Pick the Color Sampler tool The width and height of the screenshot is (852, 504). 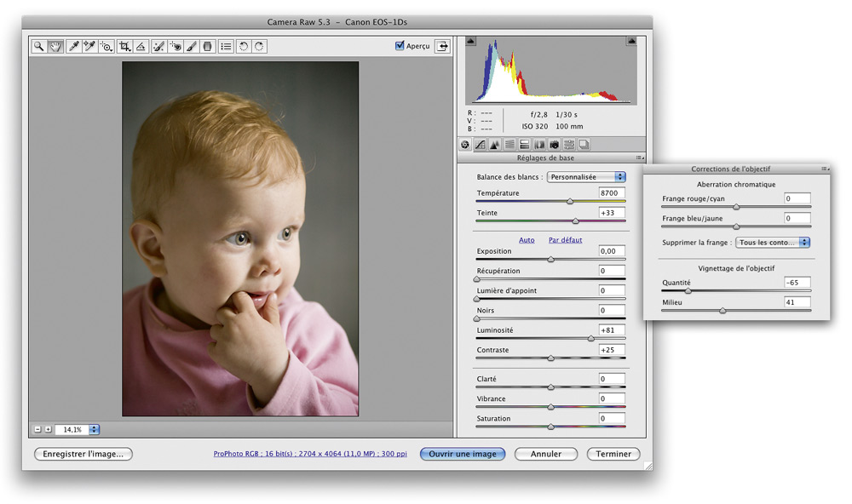click(x=89, y=47)
